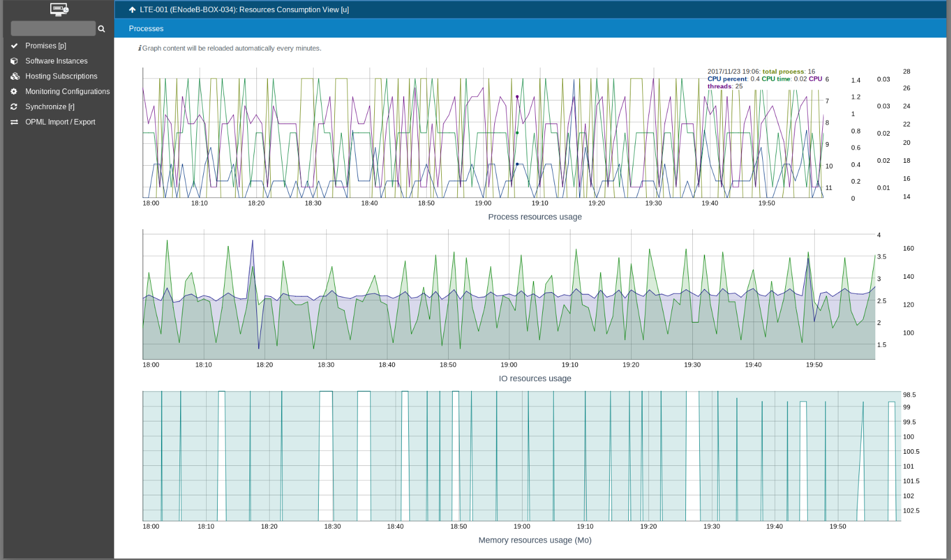
Task: Click the purple data point at 19:06
Action: (x=517, y=97)
